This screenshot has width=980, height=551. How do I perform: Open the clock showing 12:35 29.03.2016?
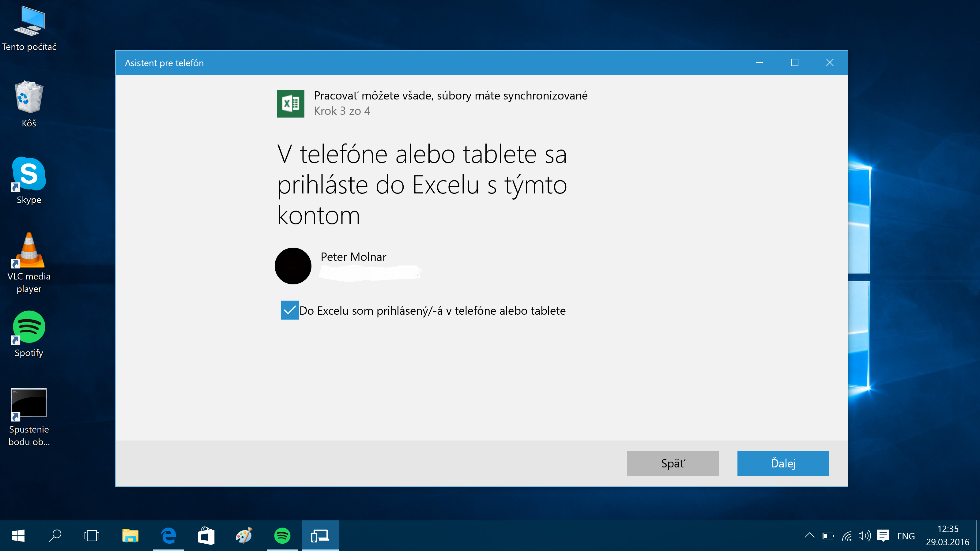(x=947, y=535)
